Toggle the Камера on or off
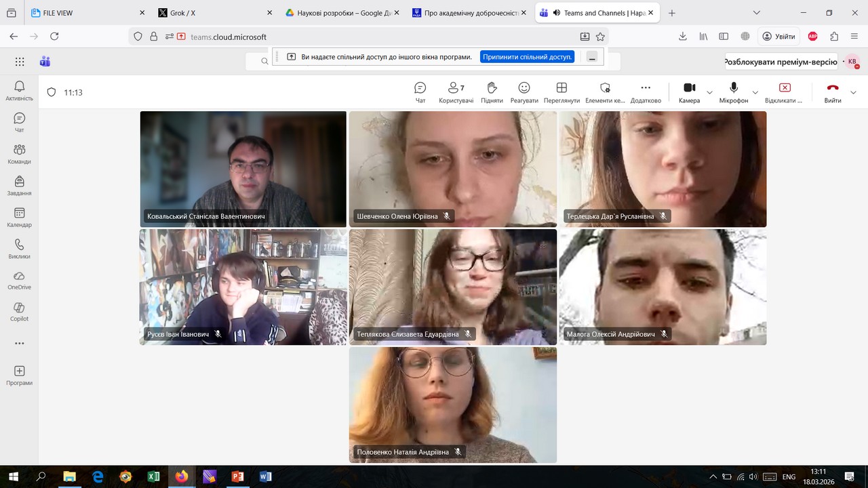Screen dimensions: 868x488 tap(689, 92)
